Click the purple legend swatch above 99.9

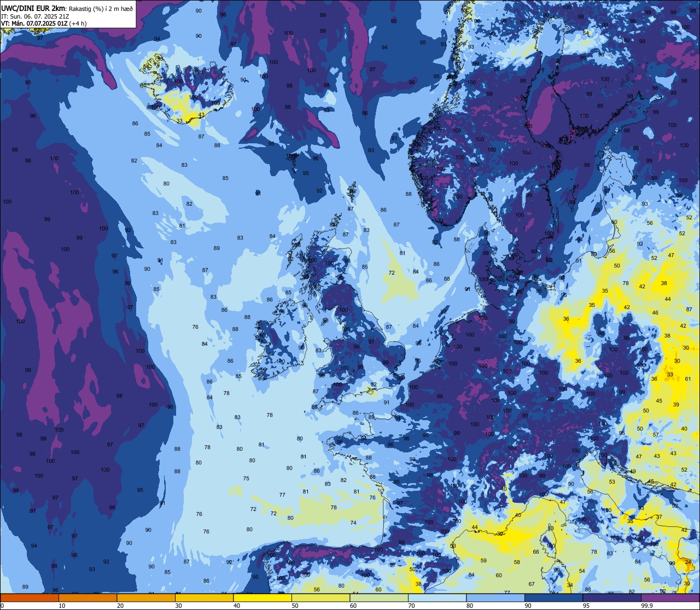(670, 598)
